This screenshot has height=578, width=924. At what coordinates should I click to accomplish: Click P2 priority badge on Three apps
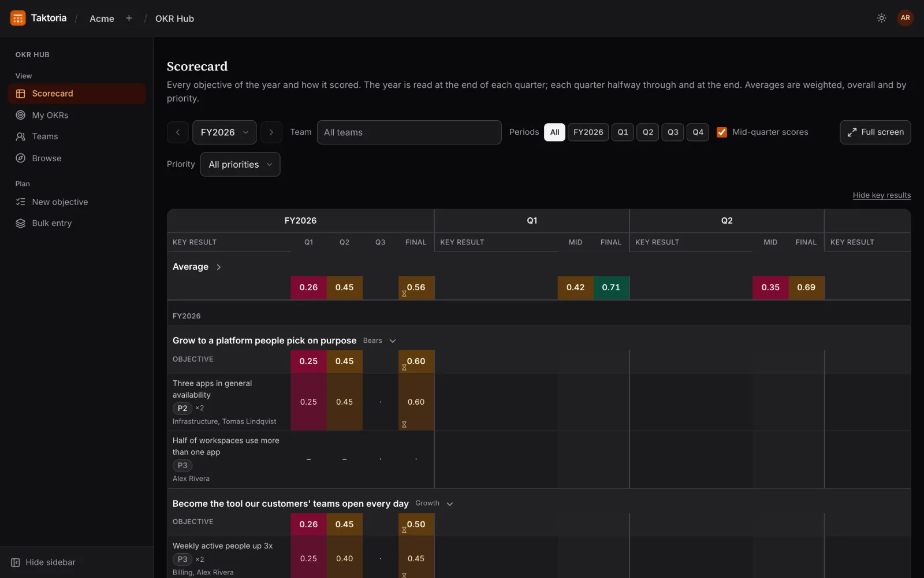coord(182,408)
